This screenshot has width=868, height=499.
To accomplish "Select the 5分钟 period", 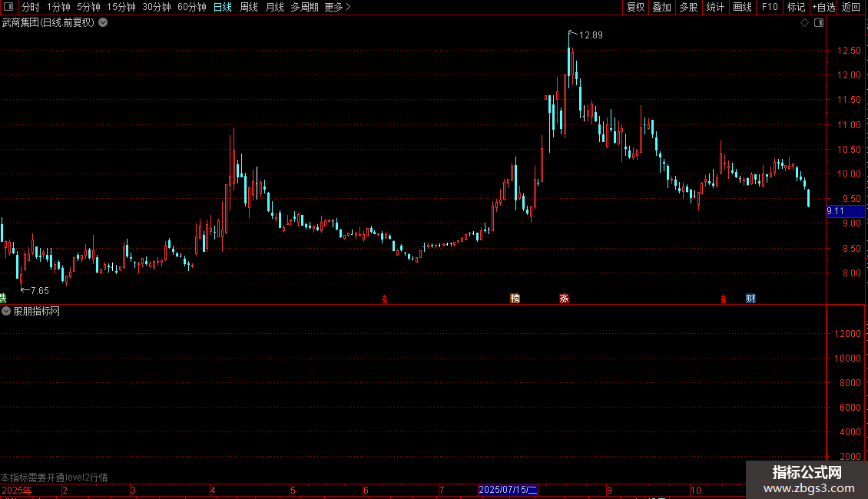I will (x=88, y=7).
